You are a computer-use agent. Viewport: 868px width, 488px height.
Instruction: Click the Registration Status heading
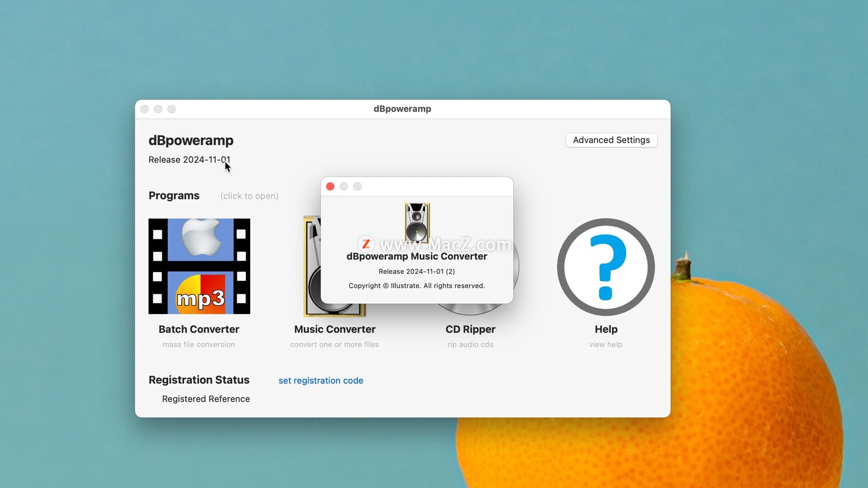[x=199, y=380]
